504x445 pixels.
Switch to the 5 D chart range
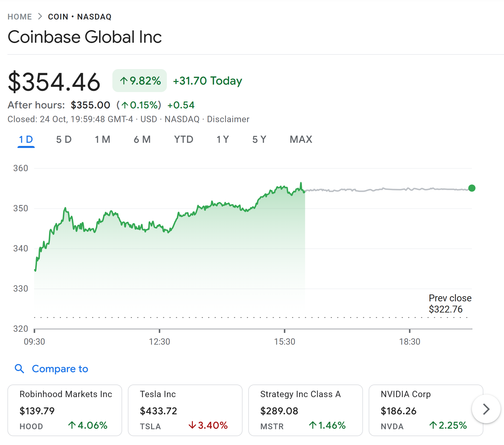point(64,140)
